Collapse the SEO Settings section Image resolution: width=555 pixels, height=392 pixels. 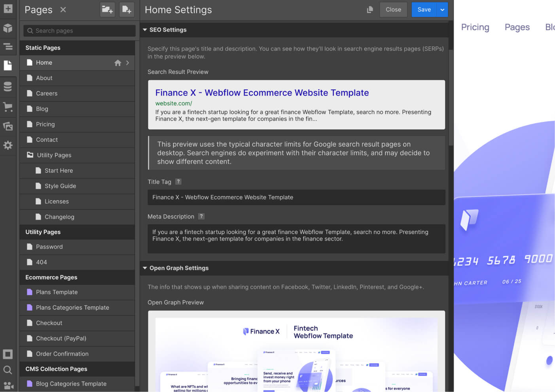[x=145, y=29]
